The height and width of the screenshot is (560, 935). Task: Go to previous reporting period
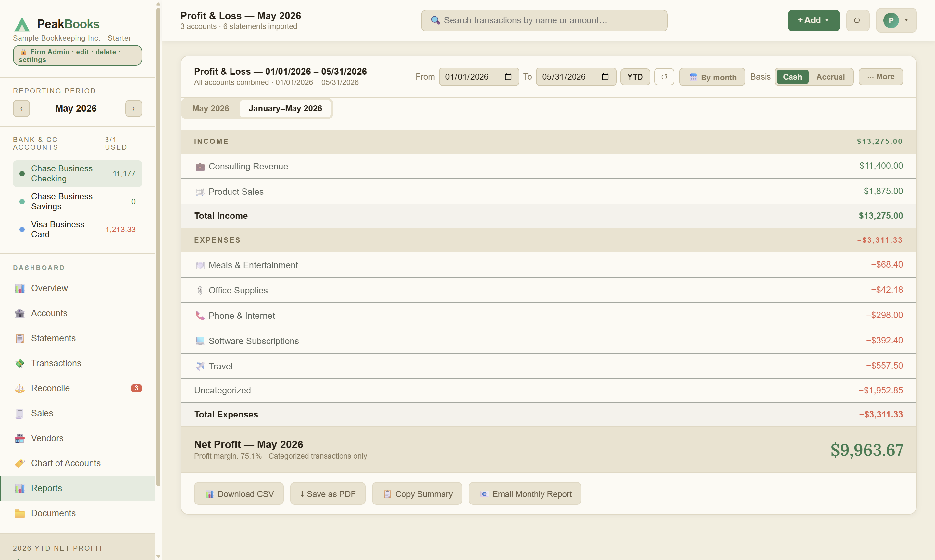click(21, 109)
